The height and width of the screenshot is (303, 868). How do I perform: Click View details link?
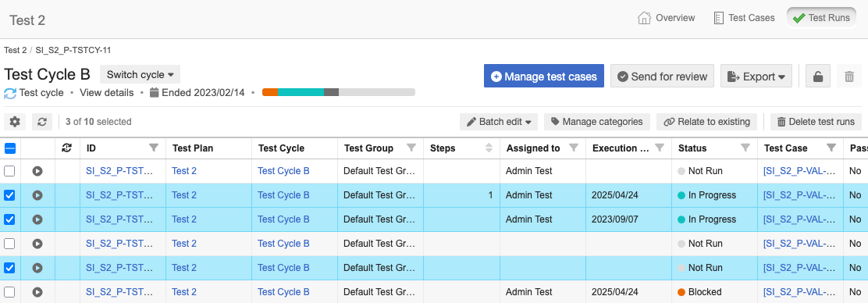(107, 93)
